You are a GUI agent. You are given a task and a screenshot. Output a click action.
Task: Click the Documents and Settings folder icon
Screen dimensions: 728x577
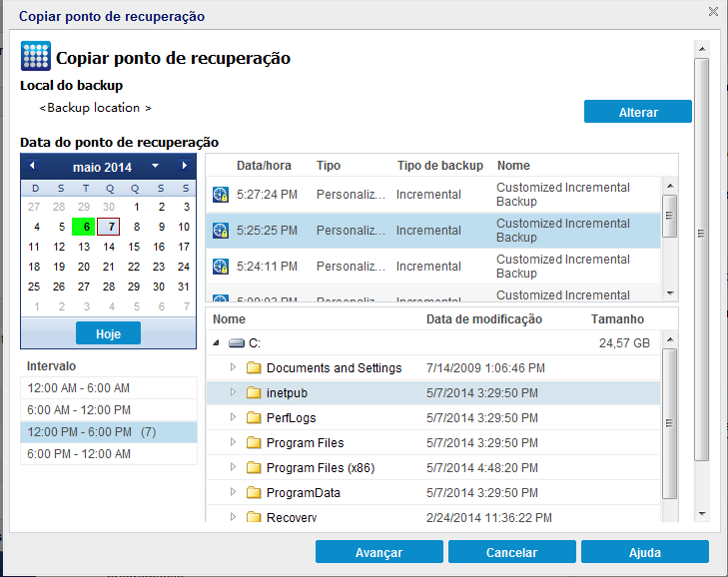254,367
